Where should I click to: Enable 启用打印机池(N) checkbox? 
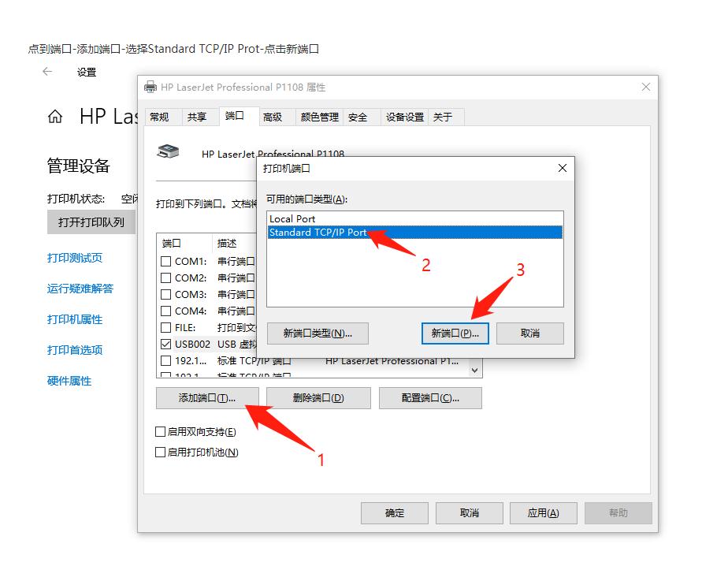tap(160, 452)
